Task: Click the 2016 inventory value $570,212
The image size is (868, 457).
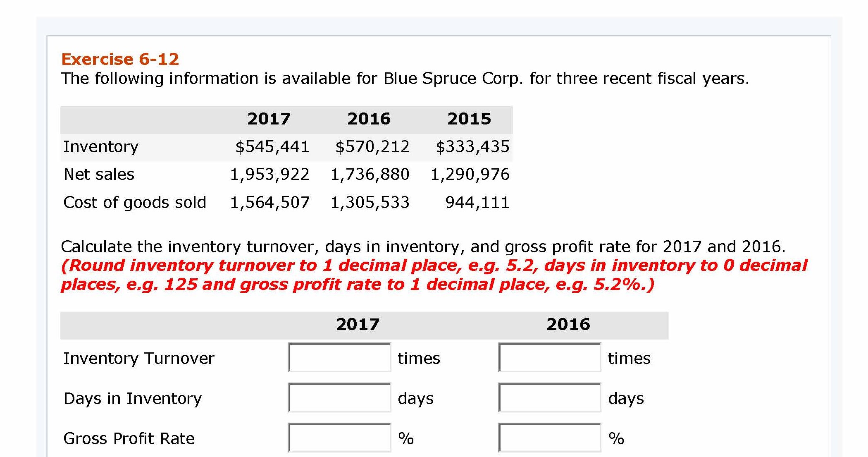Action: (372, 147)
